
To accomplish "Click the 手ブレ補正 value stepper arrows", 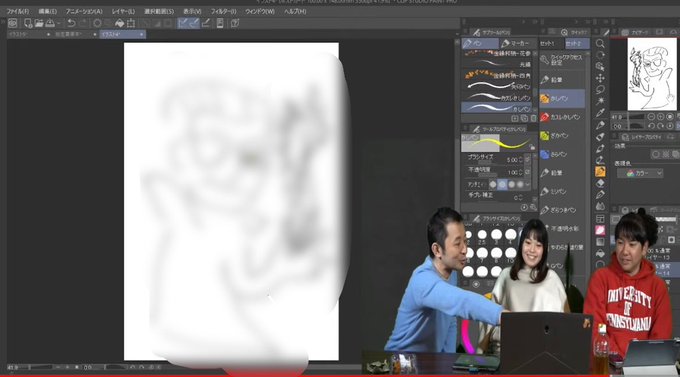I will (x=520, y=197).
